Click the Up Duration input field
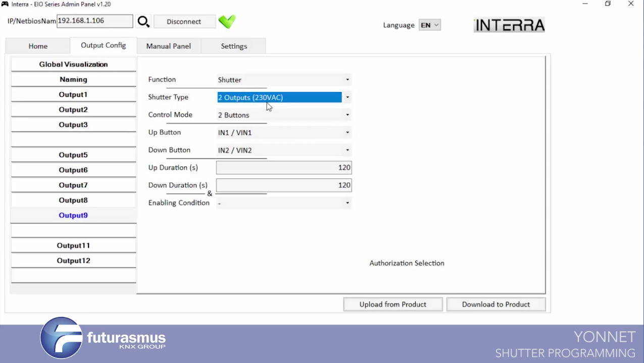This screenshot has height=363, width=644. [283, 168]
